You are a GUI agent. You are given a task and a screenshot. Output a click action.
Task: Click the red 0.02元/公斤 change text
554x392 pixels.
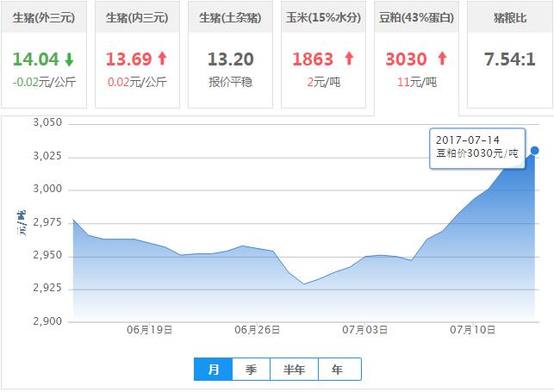[137, 83]
